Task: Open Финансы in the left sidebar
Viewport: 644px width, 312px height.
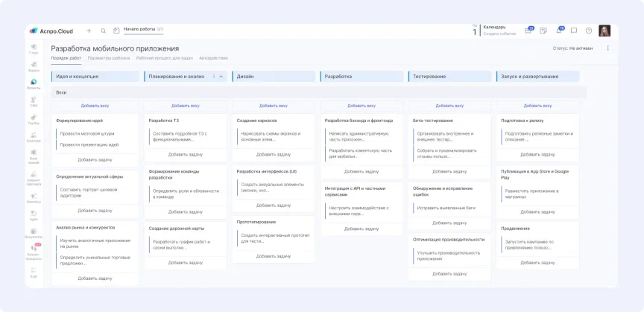Action: point(34,197)
